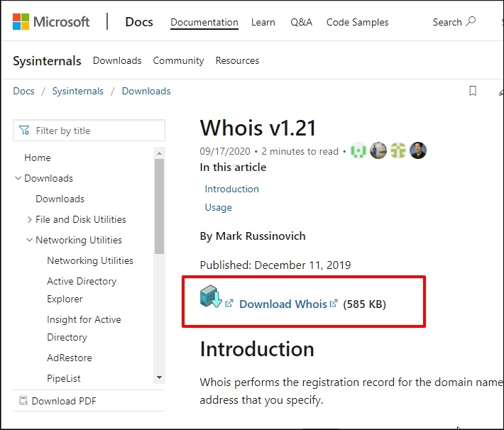Click the '(585 KB)' file size
504x430 pixels.
(x=364, y=304)
